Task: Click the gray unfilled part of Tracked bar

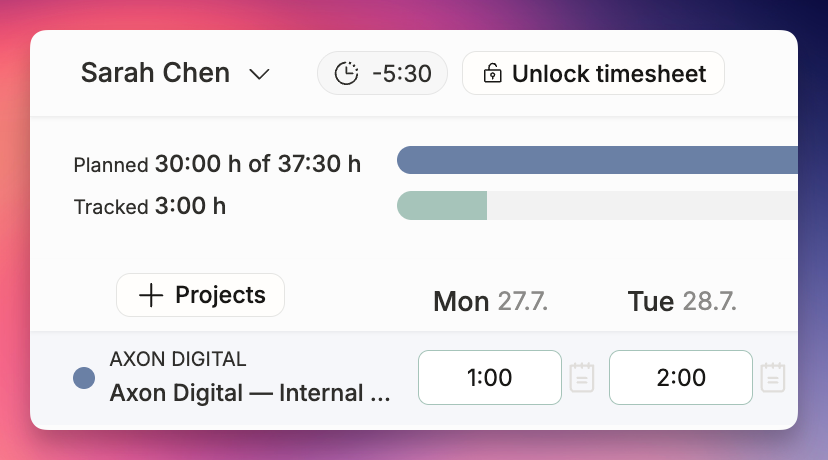Action: tap(642, 205)
